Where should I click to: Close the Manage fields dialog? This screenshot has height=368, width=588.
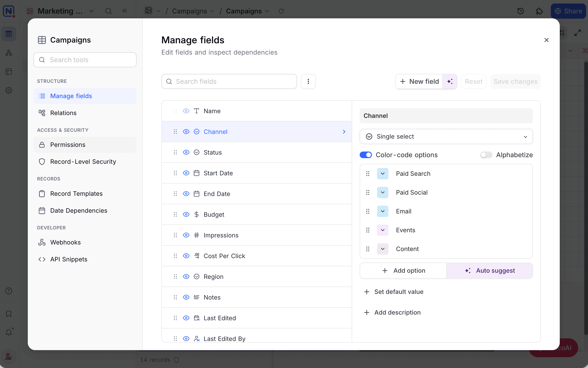coord(546,40)
